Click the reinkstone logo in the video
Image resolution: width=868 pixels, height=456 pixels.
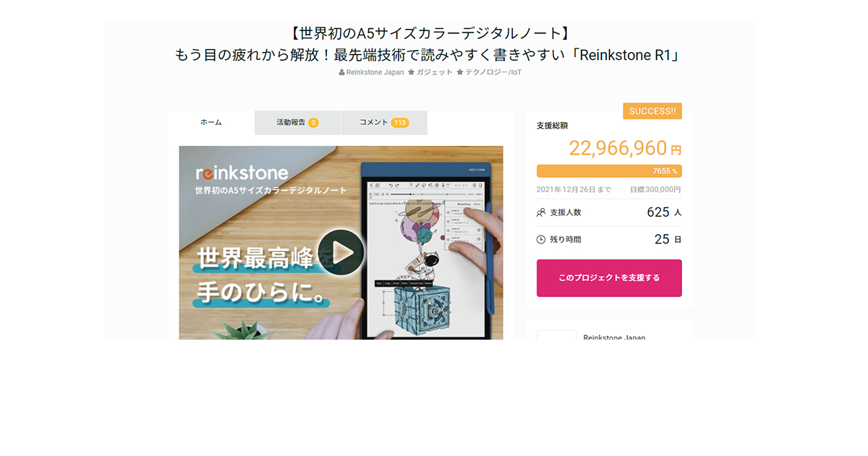pyautogui.click(x=242, y=173)
